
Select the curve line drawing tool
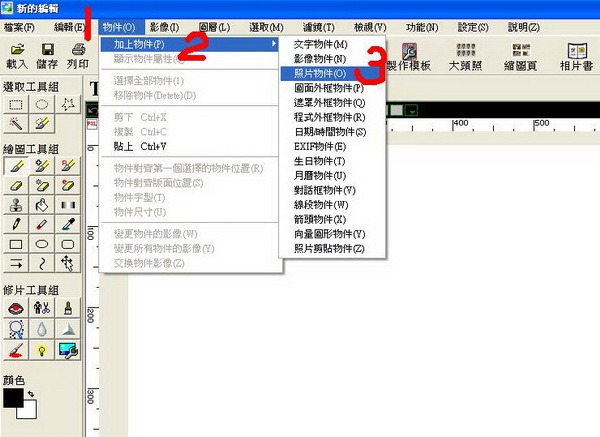pos(42,264)
